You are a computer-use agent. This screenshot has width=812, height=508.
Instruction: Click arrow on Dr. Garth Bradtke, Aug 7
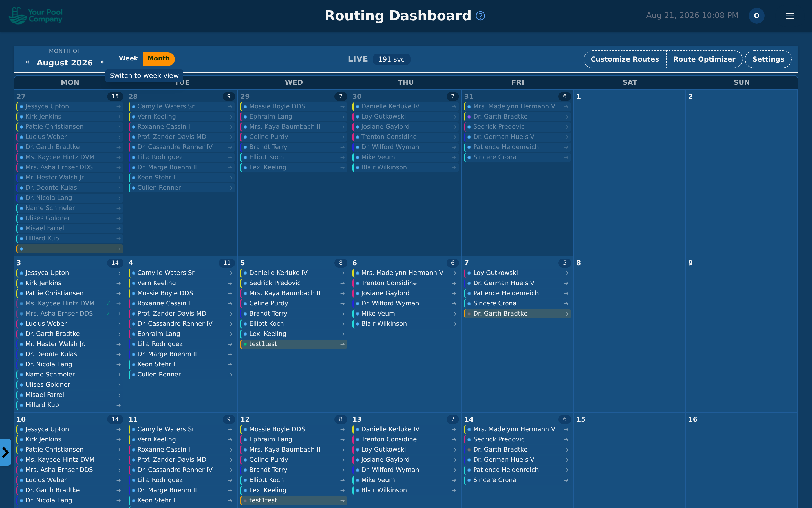coord(566,314)
